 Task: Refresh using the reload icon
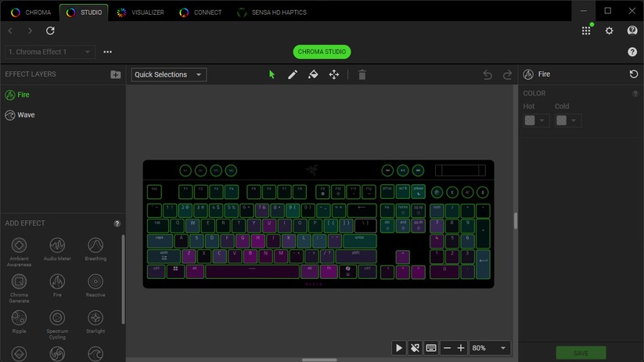50,31
